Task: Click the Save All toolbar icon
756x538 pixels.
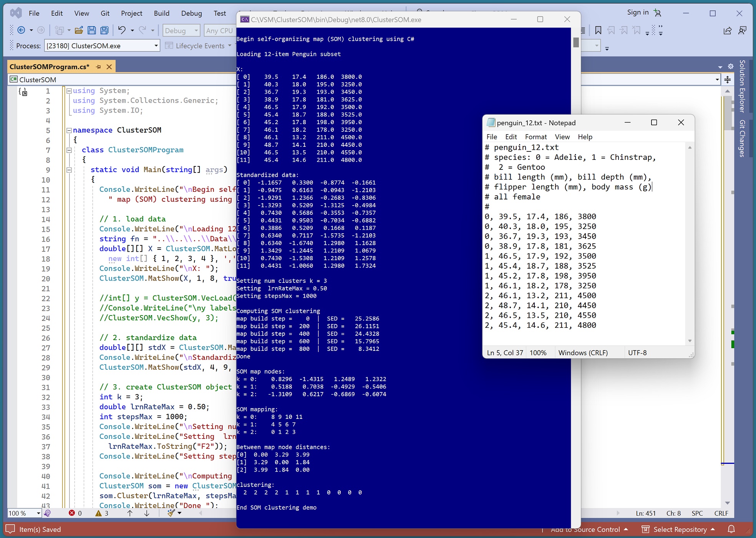Action: click(104, 30)
